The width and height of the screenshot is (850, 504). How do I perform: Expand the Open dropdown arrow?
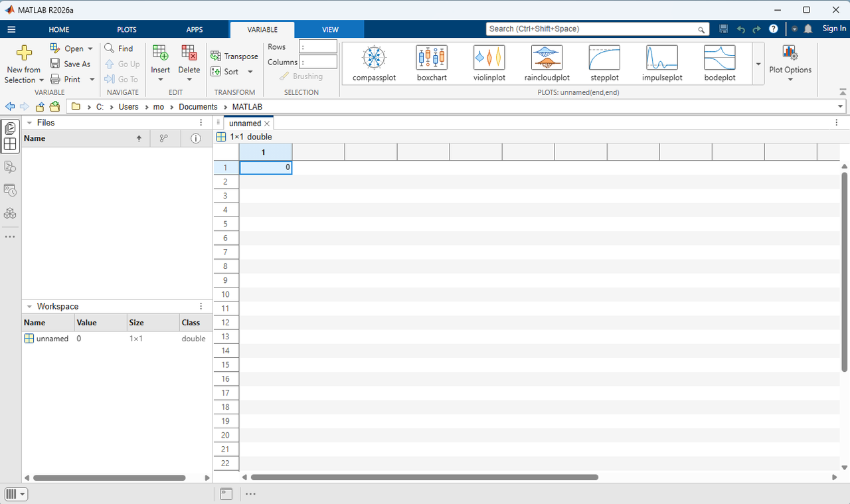tap(90, 48)
